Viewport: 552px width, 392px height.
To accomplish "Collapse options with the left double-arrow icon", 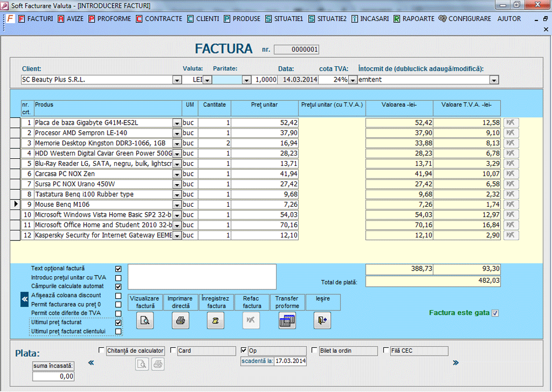I will pos(25,299).
